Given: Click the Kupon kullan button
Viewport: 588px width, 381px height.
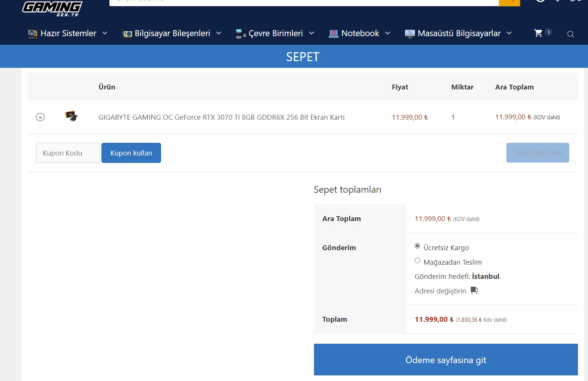Looking at the screenshot, I should click(131, 153).
